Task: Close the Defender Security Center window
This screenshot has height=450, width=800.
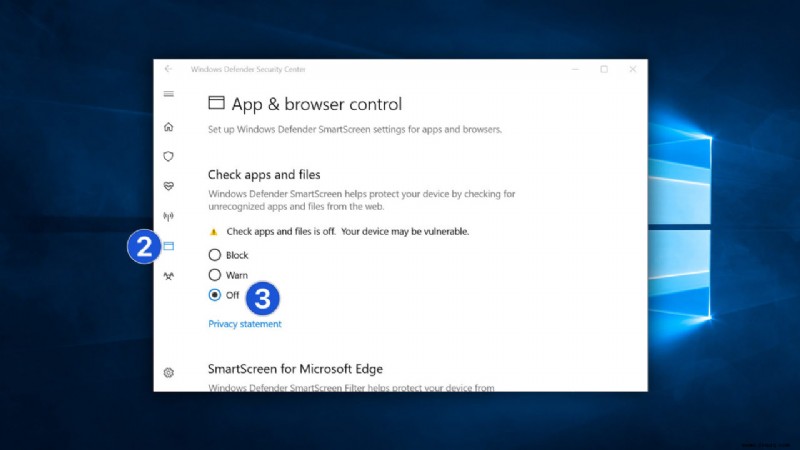Action: (633, 69)
